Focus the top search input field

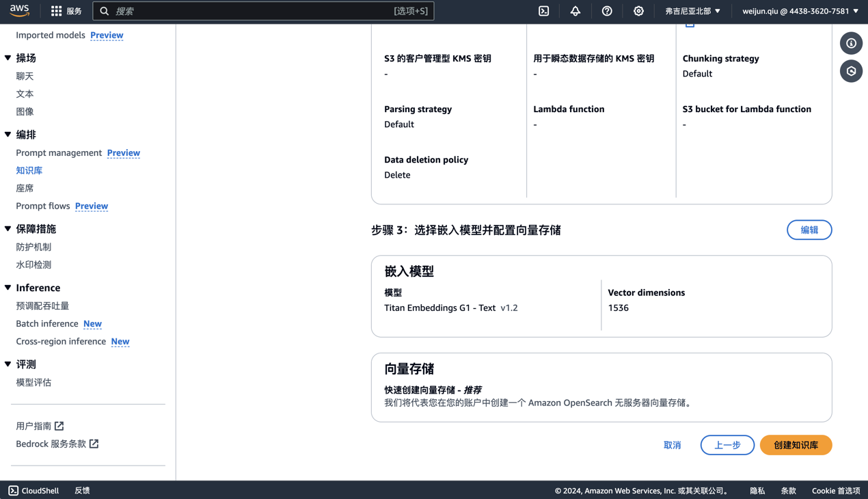click(263, 11)
